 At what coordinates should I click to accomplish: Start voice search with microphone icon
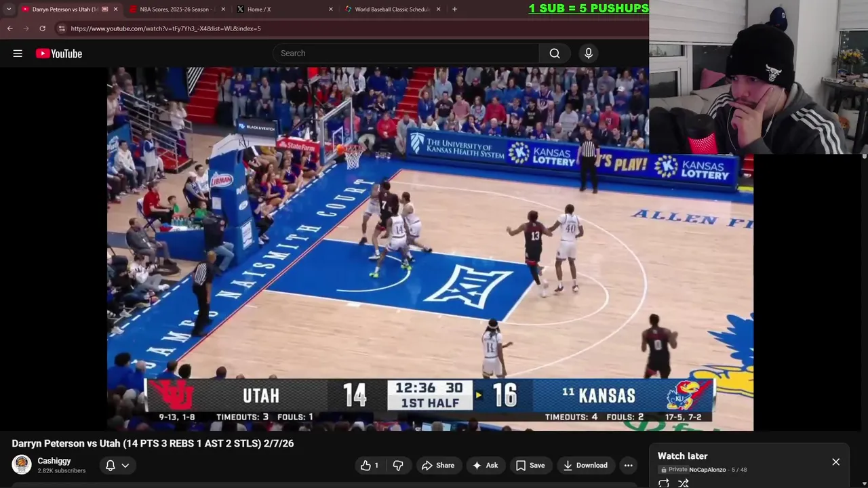click(x=589, y=54)
